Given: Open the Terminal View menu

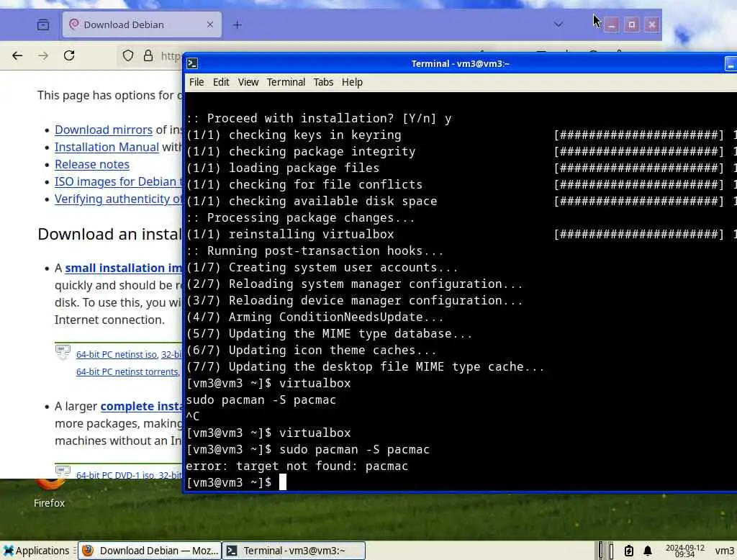Looking at the screenshot, I should [x=248, y=82].
